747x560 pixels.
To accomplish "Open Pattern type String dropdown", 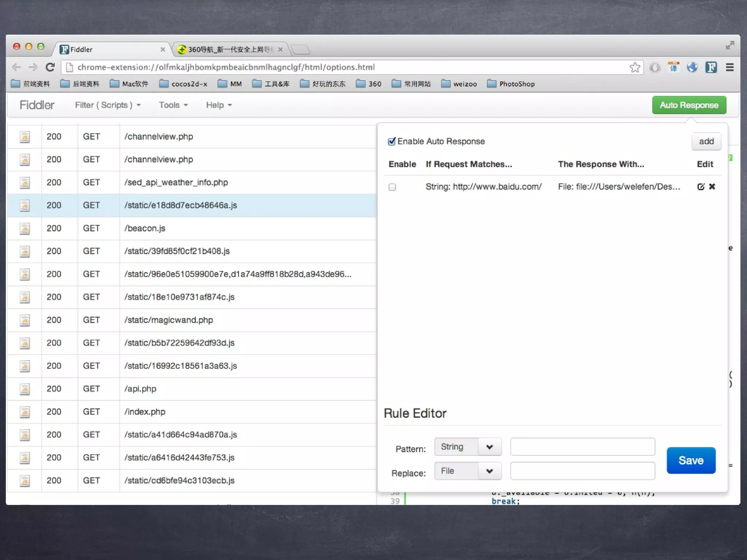I will [468, 447].
